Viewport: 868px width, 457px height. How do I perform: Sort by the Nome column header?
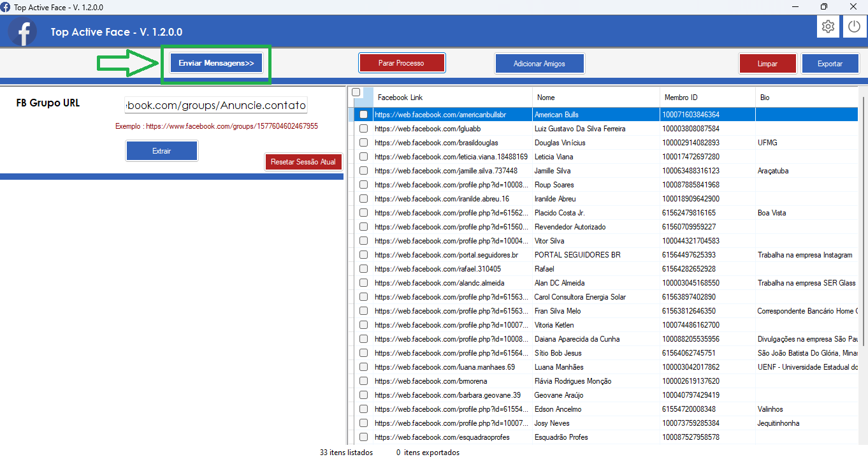[596, 98]
